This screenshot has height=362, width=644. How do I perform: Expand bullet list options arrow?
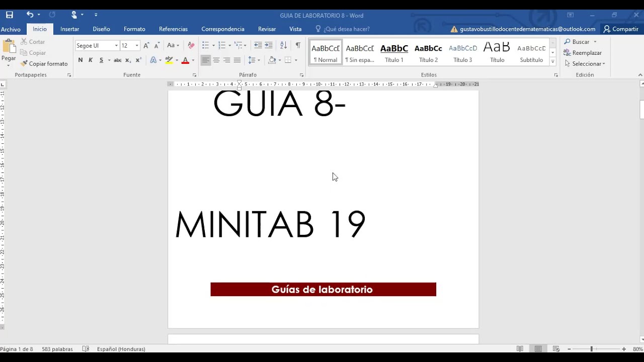pyautogui.click(x=213, y=46)
